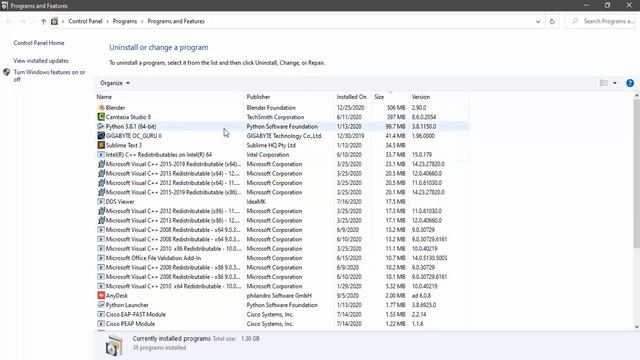Click the shield icon beside Turn Windows features
Screen dimensions: 640x360
[7, 72]
